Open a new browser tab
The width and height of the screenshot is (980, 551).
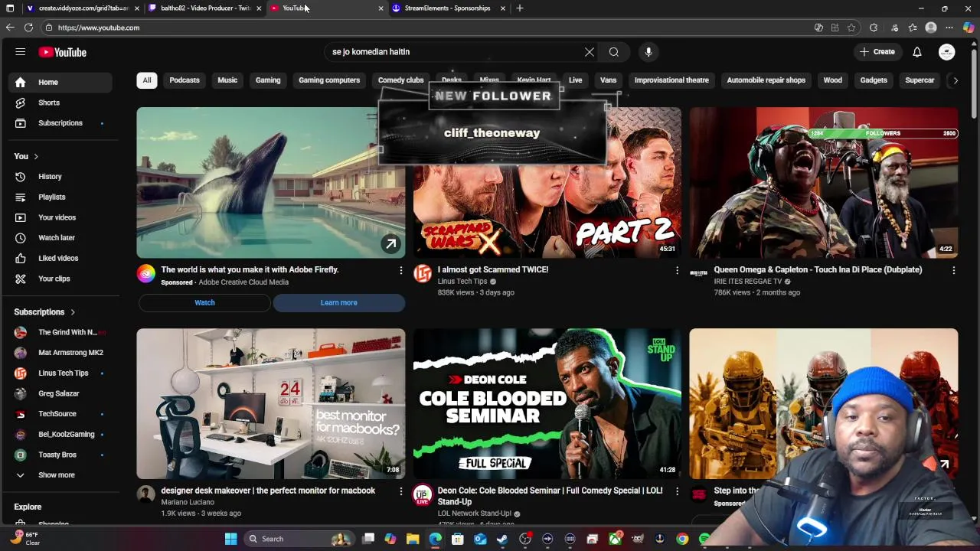pyautogui.click(x=520, y=8)
